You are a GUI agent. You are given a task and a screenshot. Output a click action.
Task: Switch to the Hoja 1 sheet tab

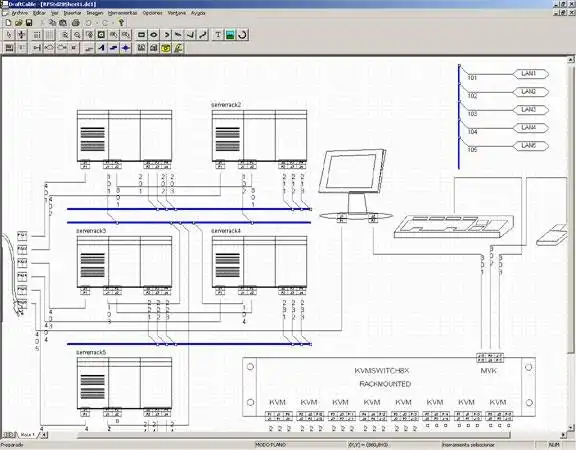point(28,435)
